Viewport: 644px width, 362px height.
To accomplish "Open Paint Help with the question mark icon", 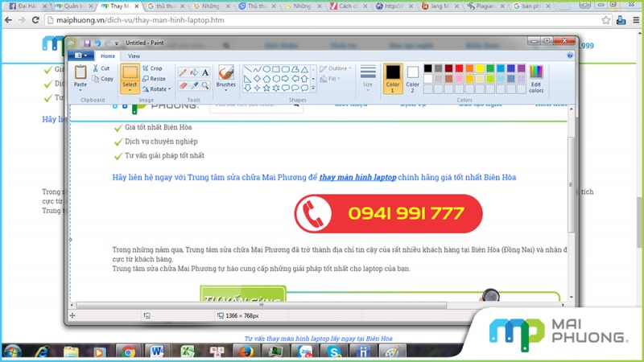I will pos(570,56).
